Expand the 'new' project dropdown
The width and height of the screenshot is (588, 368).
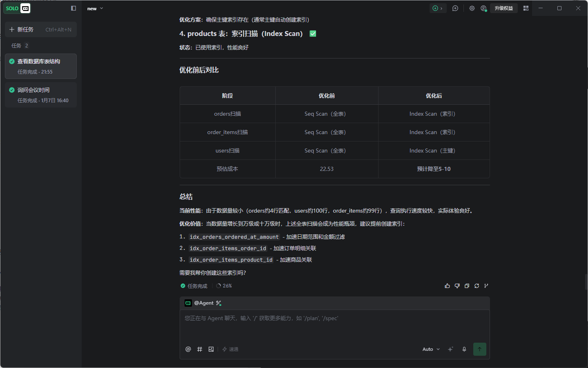(x=95, y=9)
